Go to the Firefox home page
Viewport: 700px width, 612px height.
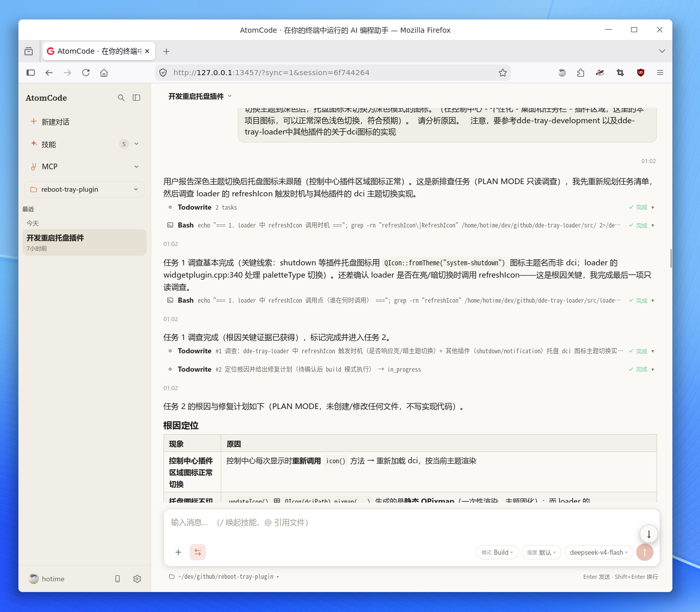104,73
